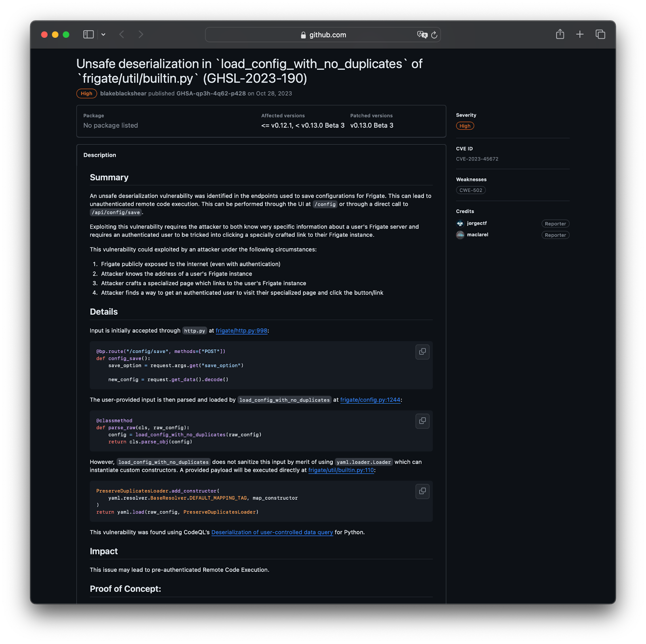Click the CVE-2023-45672 identifier
The image size is (646, 644).
477,159
